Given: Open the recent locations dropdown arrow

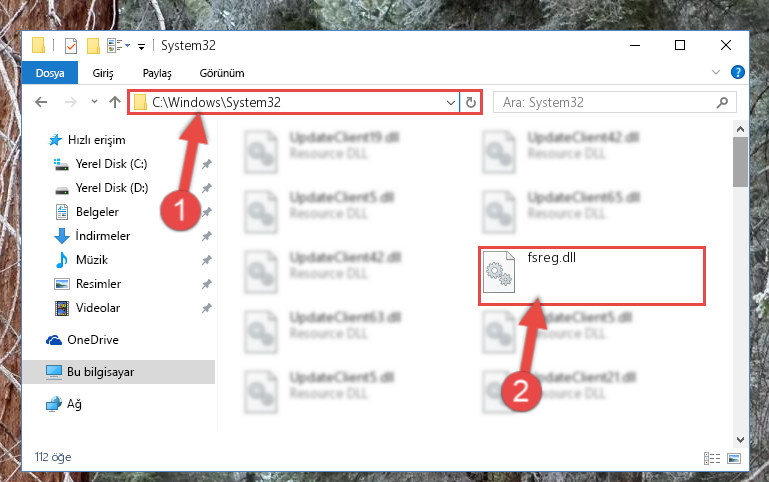Looking at the screenshot, I should coord(94,102).
